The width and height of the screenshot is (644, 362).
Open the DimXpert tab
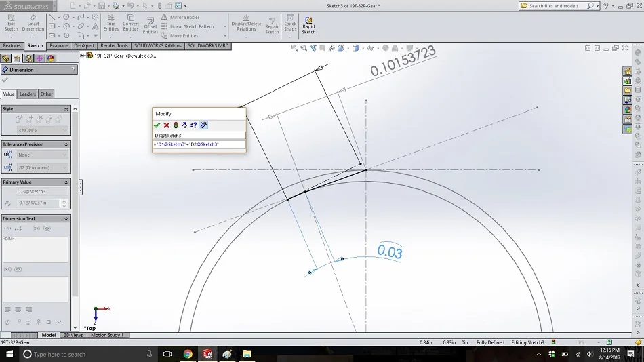click(84, 46)
